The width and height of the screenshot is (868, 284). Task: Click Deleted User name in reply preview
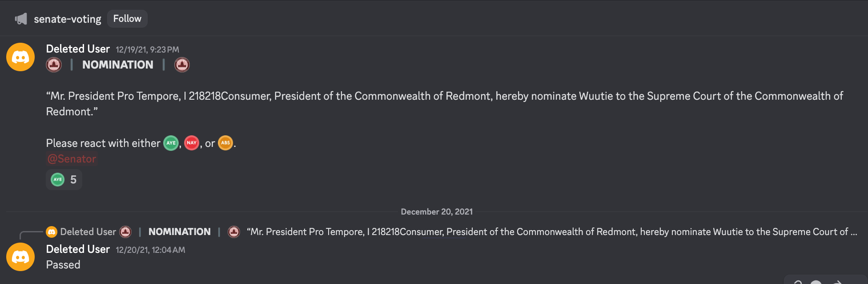point(88,232)
